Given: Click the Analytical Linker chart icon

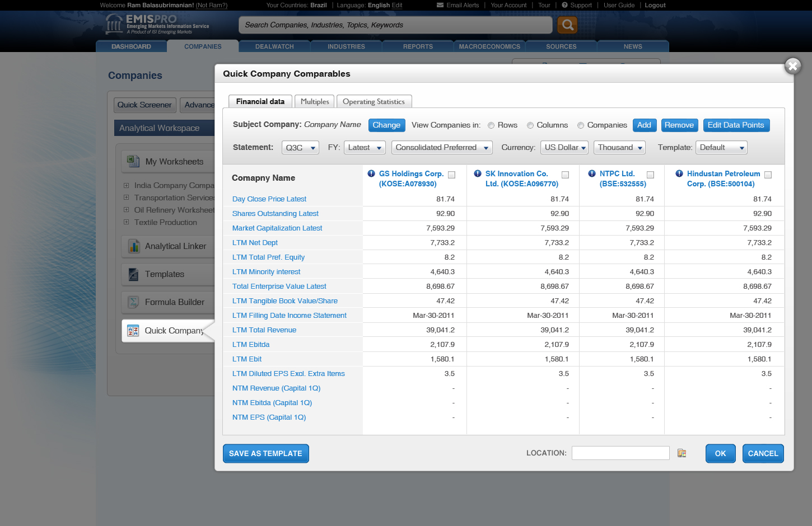Looking at the screenshot, I should tap(134, 246).
